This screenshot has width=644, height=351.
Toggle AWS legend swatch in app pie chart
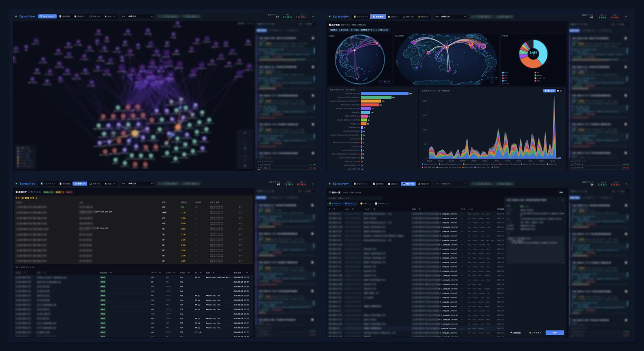click(x=535, y=73)
